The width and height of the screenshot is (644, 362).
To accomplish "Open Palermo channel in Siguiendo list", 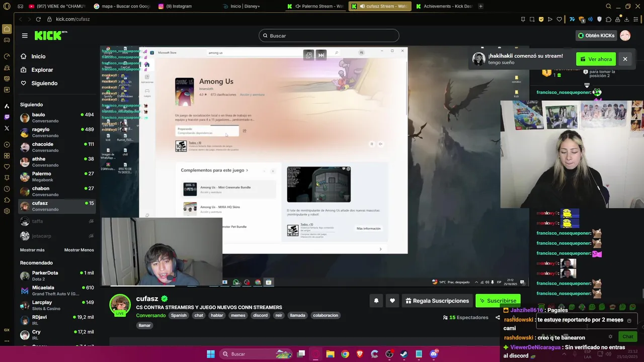I will tap(57, 176).
